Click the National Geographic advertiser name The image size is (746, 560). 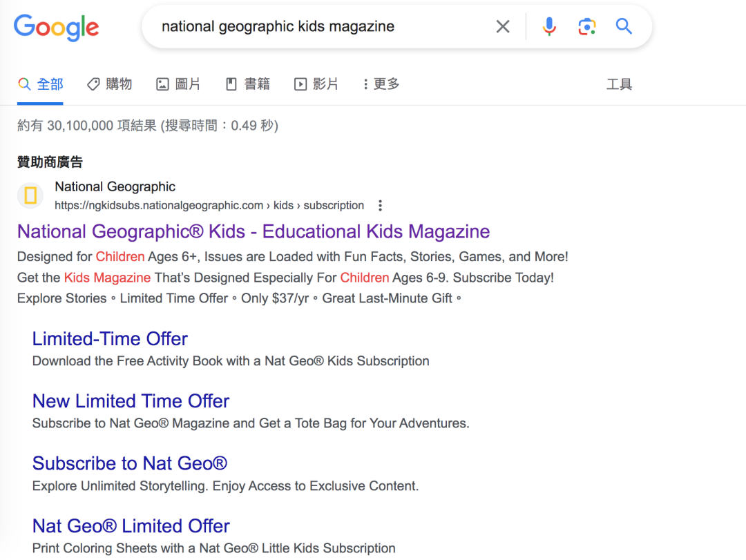click(x=115, y=186)
